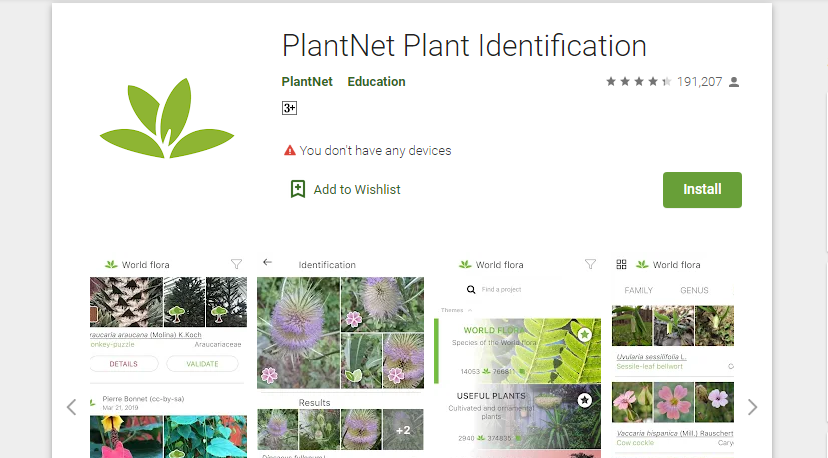Screen dimensions: 828x458
Task: Click the pink flower icon on large teasel photo
Action: (x=269, y=375)
